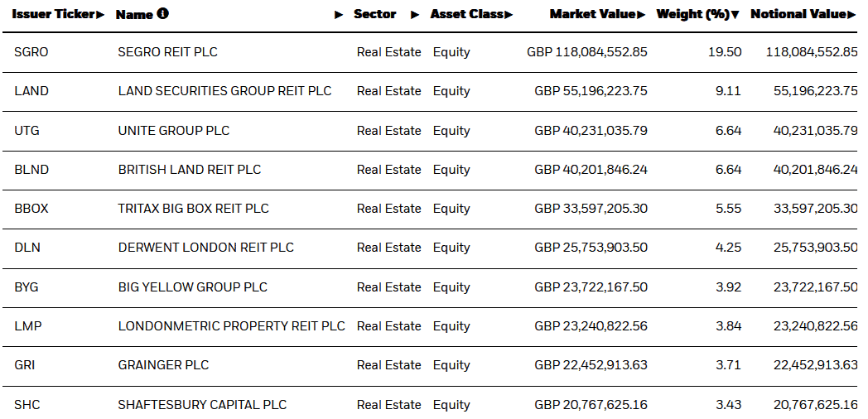Select LAND SECURITIES GROUP REIT PLC row
Image resolution: width=868 pixels, height=419 pixels.
[x=224, y=91]
